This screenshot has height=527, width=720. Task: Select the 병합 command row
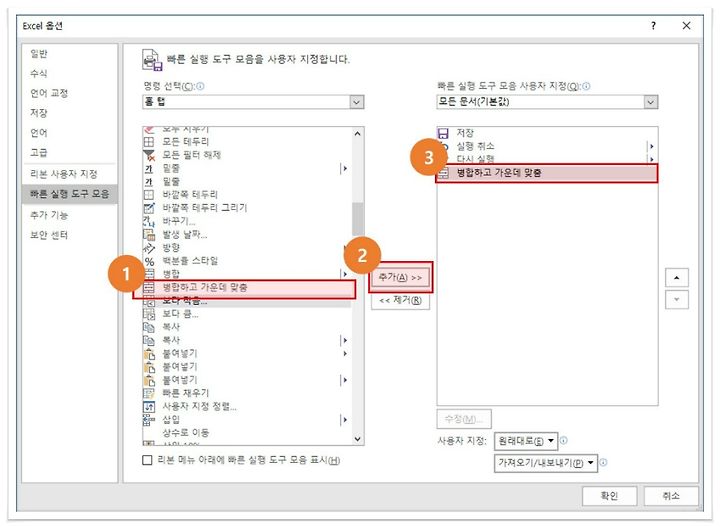tap(247, 274)
